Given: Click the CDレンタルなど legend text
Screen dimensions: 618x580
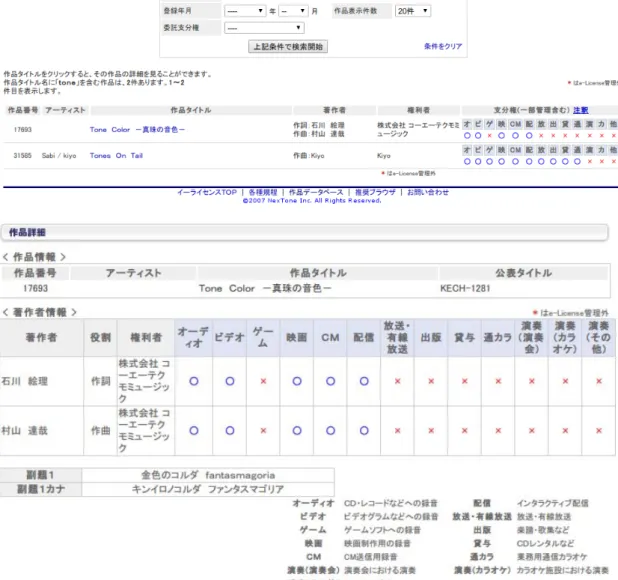Looking at the screenshot, I should click(545, 543).
